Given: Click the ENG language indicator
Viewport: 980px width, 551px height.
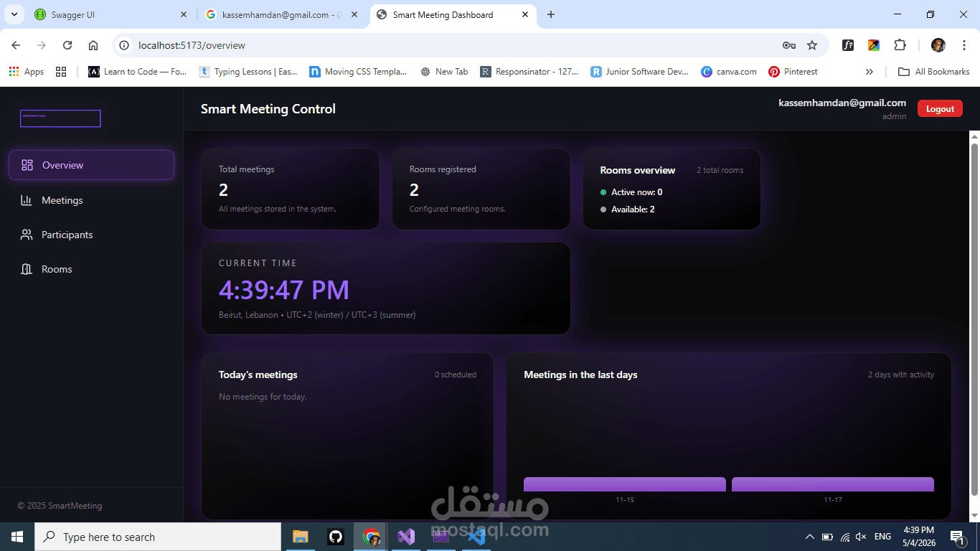Looking at the screenshot, I should pos(883,537).
